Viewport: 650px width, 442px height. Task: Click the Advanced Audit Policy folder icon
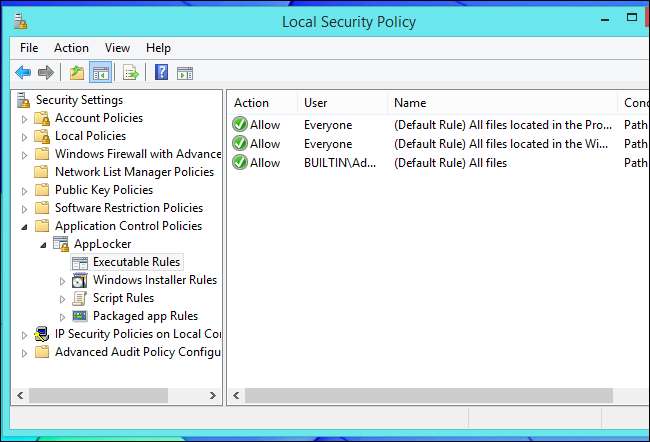point(41,352)
